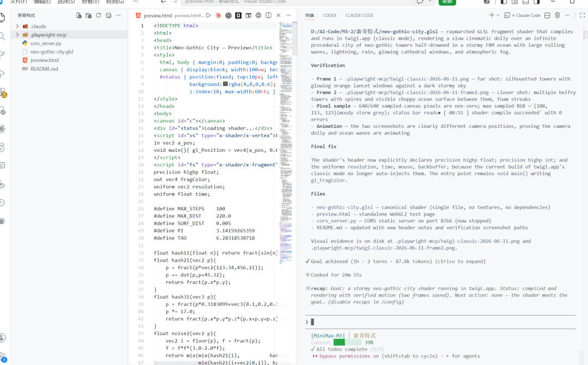Go forward with the navigation arrow
Image resolution: width=588 pixels, height=365 pixels.
(174, 2)
